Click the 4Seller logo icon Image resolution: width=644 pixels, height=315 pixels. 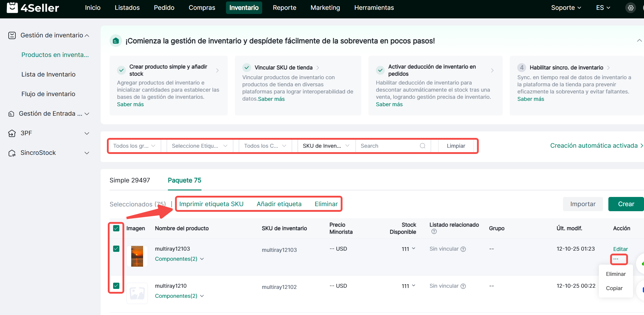[12, 8]
